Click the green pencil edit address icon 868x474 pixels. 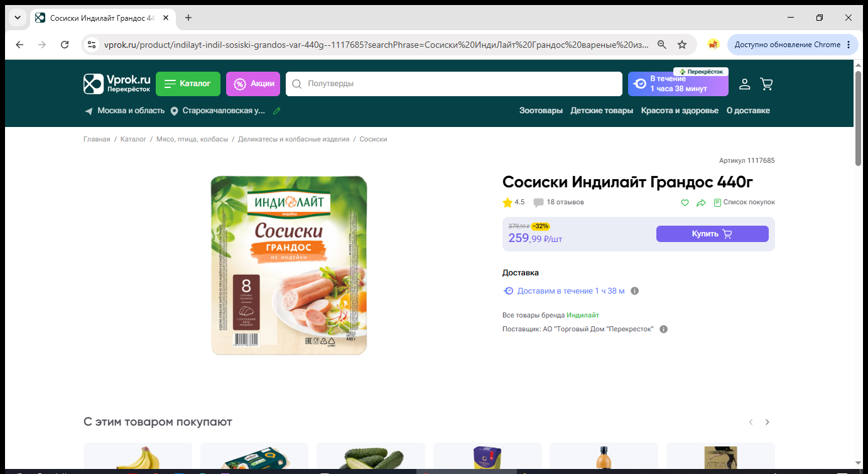(276, 111)
